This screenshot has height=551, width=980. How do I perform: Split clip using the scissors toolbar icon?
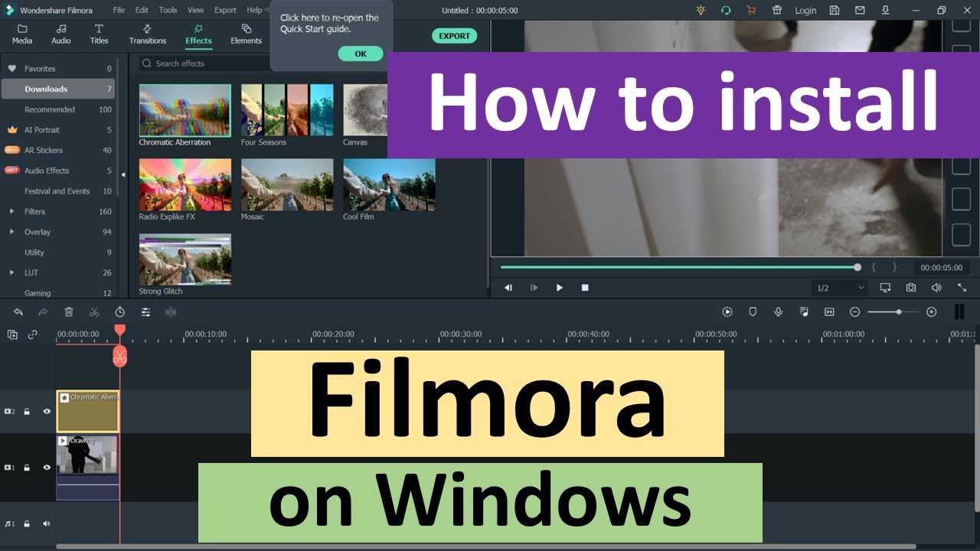tap(94, 312)
